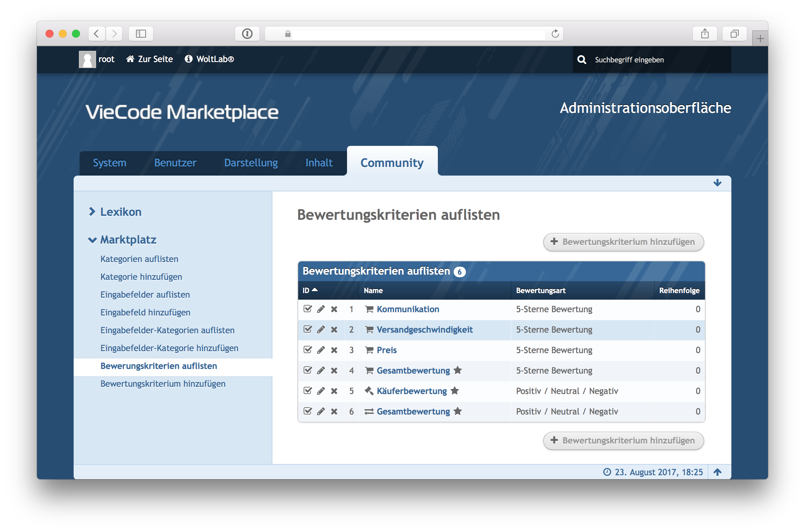Click the scroll-to-top arrow in footer
805x532 pixels.
click(x=717, y=472)
